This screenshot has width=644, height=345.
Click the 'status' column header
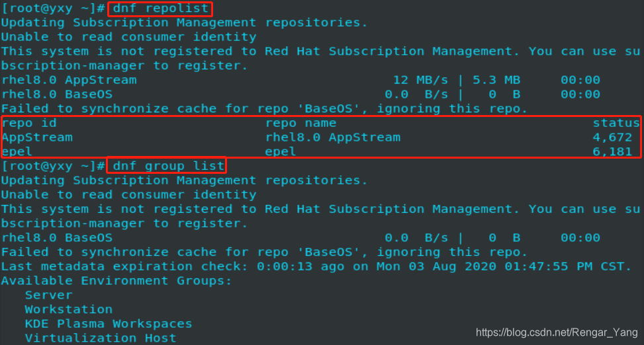click(616, 123)
